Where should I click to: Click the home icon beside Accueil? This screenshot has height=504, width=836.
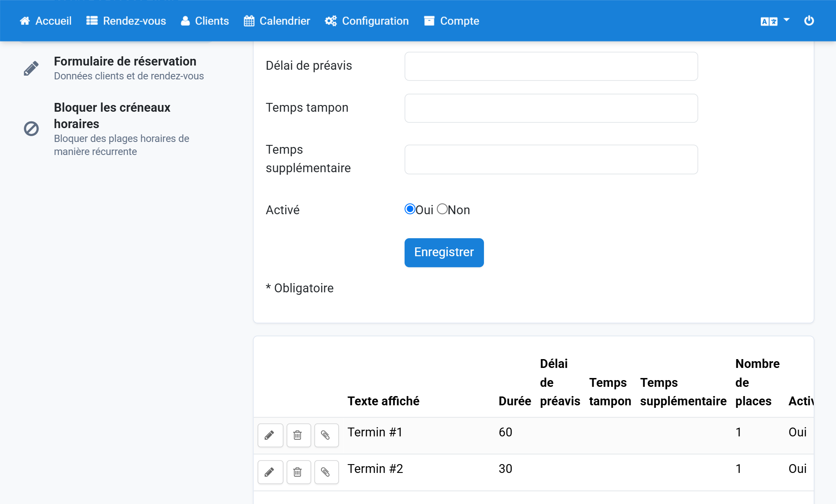pyautogui.click(x=25, y=21)
